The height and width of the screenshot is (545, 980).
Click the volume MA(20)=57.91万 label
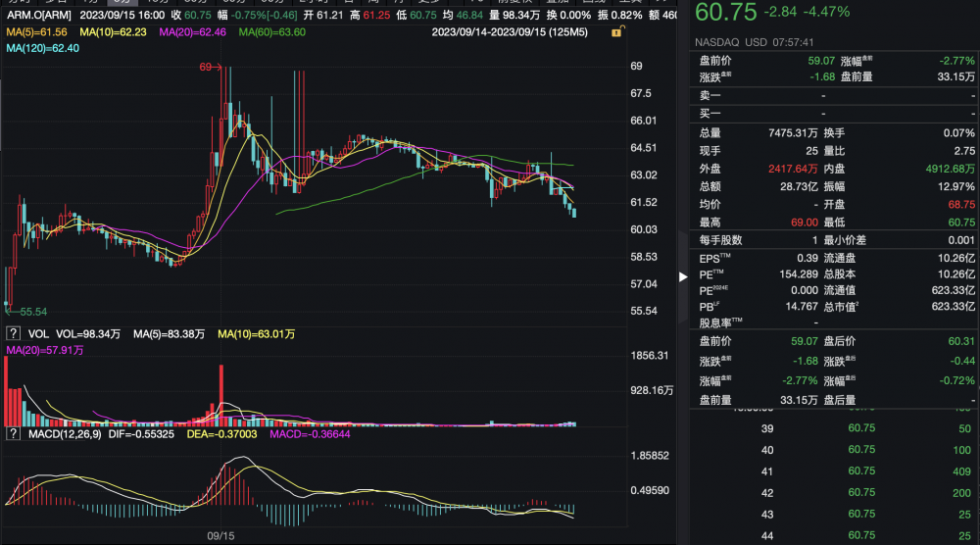(45, 350)
